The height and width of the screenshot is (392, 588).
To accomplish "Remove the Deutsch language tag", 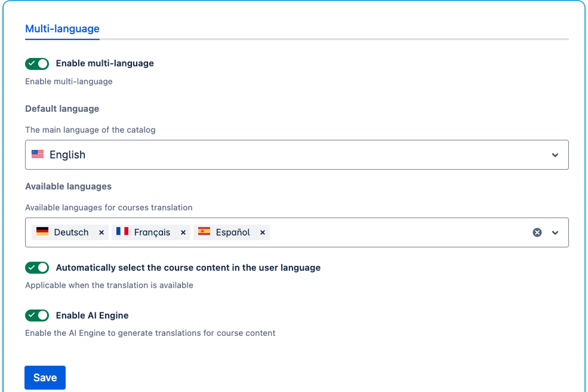I will [101, 232].
